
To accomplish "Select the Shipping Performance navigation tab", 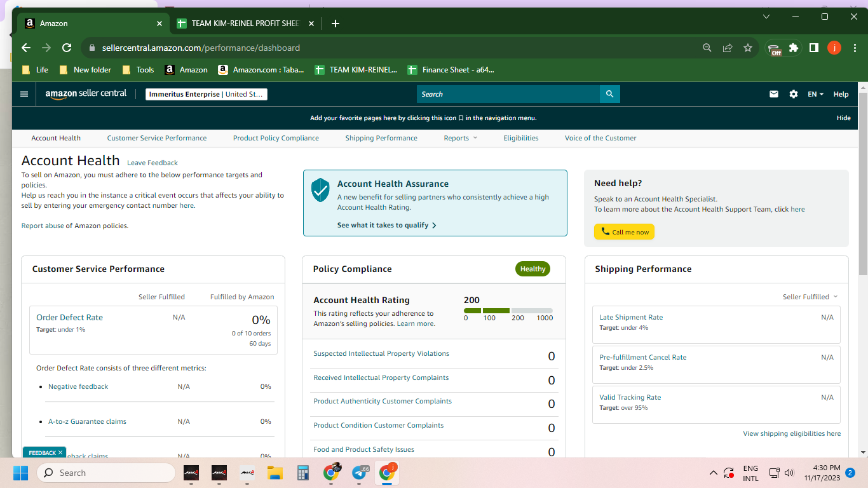I will tap(381, 138).
